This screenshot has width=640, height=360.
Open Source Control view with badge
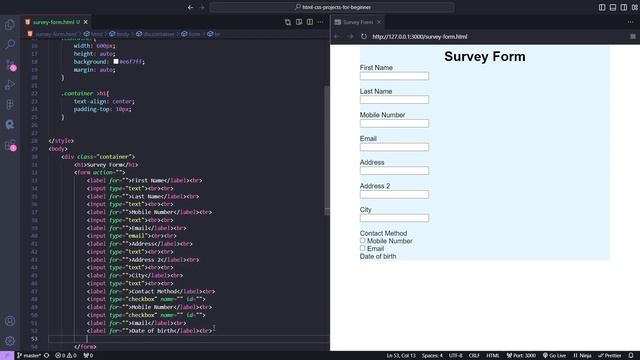coord(10,64)
